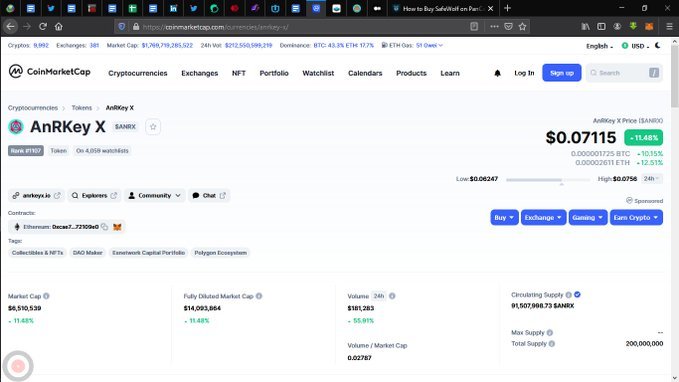The height and width of the screenshot is (382, 679).
Task: Bookmark this page star icon
Action: [x=522, y=26]
